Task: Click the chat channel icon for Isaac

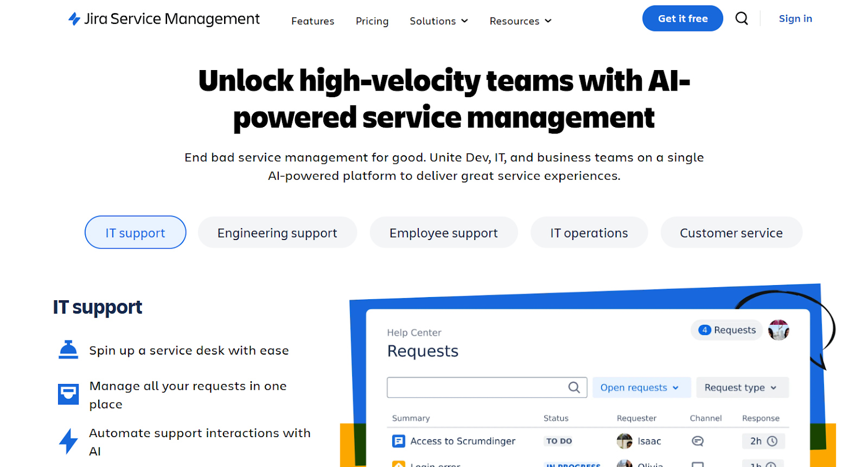Action: [698, 441]
